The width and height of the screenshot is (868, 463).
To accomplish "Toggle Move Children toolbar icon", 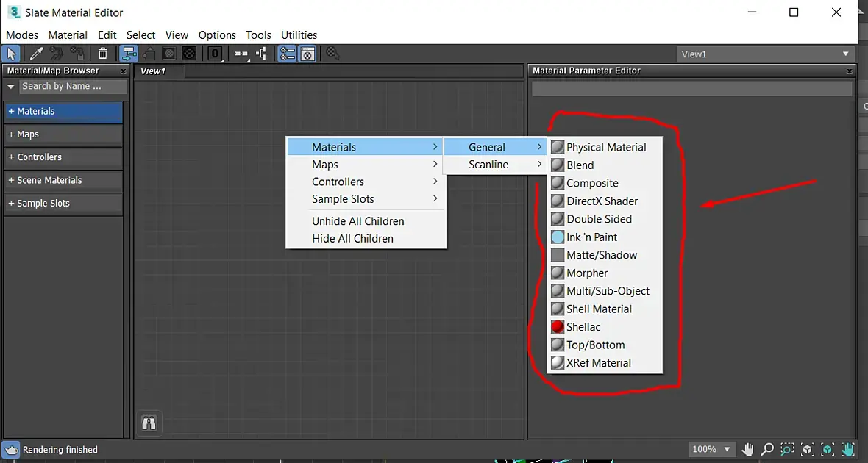I will point(129,54).
